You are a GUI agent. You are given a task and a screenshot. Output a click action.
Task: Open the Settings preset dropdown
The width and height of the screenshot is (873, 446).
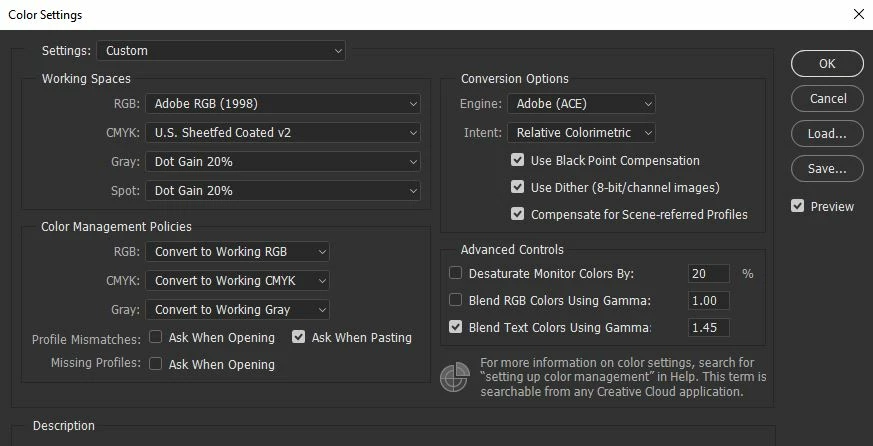[221, 50]
